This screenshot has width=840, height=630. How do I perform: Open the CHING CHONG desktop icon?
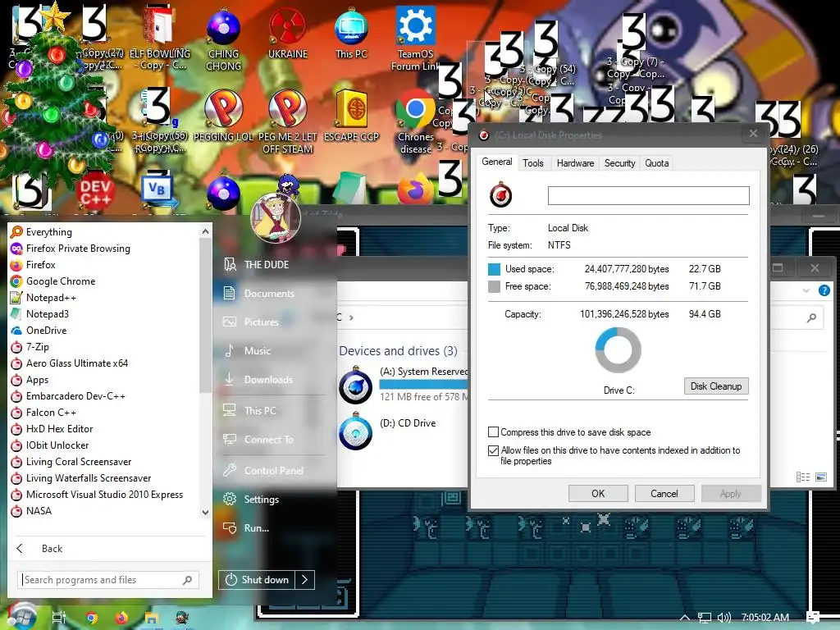click(x=223, y=39)
